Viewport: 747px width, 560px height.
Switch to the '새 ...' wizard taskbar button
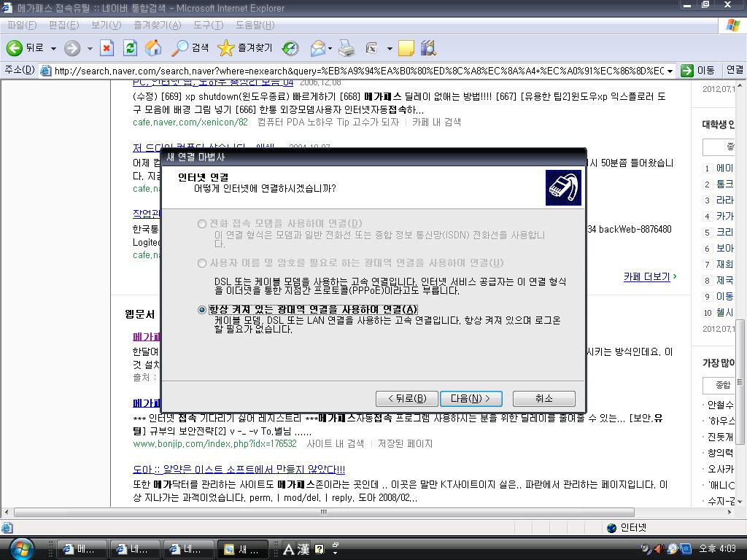pos(242,549)
